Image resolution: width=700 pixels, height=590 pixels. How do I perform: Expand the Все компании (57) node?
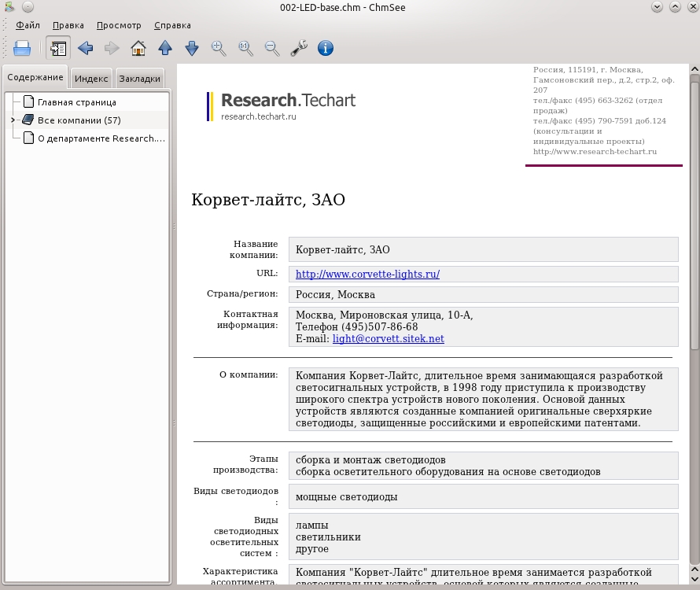click(13, 120)
